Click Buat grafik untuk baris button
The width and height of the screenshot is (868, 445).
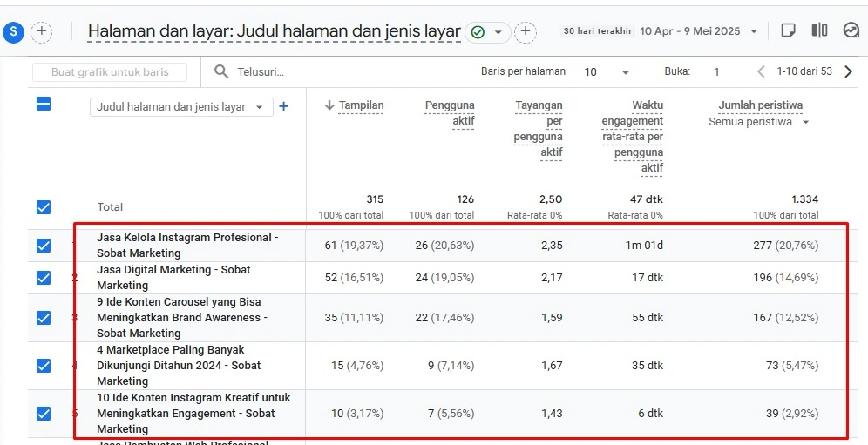[x=110, y=72]
